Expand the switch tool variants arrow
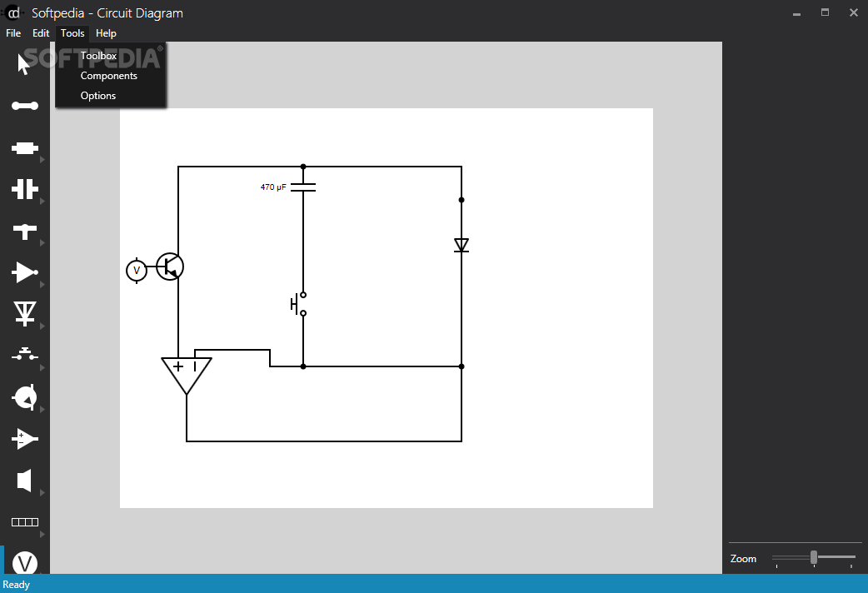868x593 pixels. [42, 367]
